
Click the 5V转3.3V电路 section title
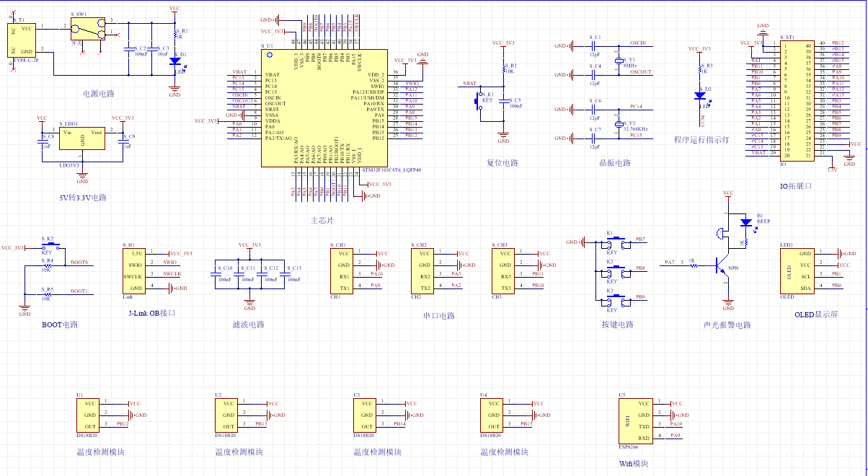(82, 197)
